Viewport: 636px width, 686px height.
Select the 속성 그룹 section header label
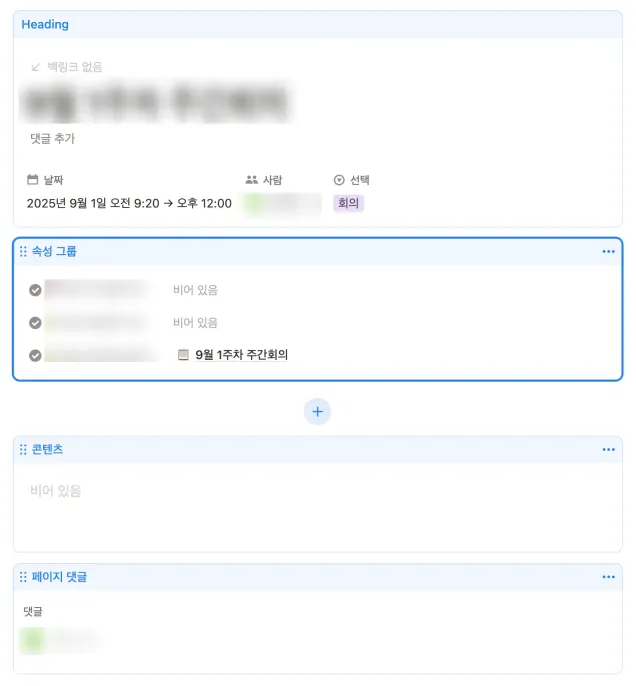54,251
